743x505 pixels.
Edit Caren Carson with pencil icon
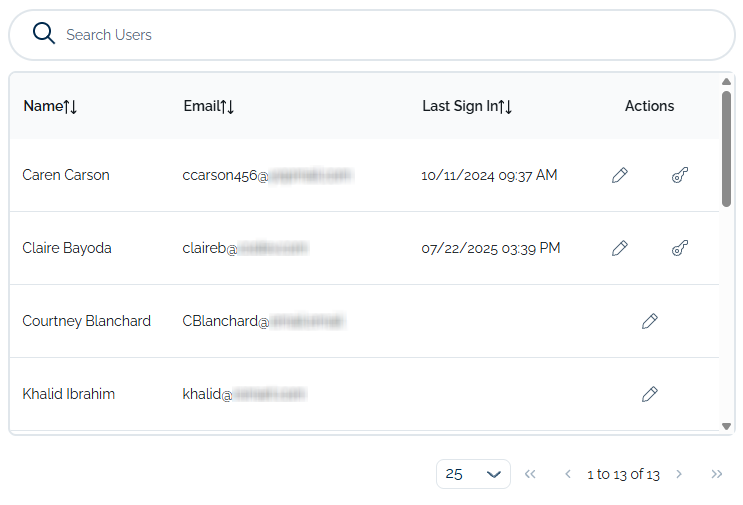pyautogui.click(x=620, y=175)
